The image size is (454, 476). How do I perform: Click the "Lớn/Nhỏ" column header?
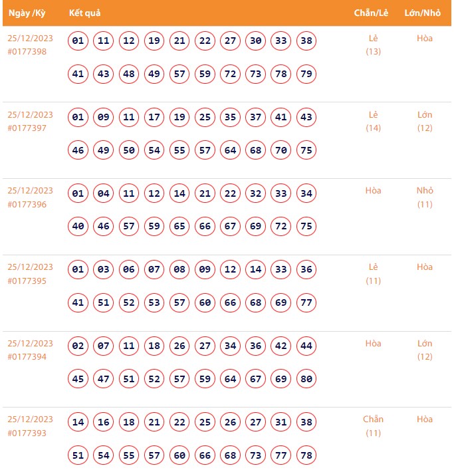tap(422, 13)
